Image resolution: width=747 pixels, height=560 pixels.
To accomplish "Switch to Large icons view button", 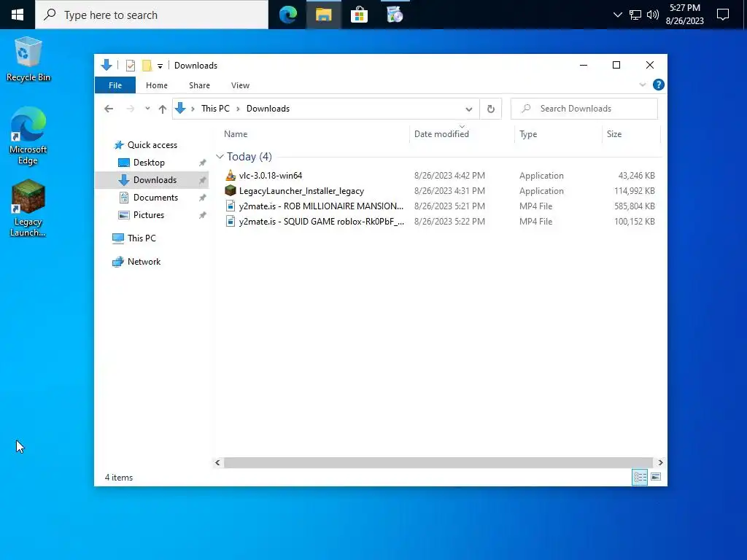I will coord(656,477).
